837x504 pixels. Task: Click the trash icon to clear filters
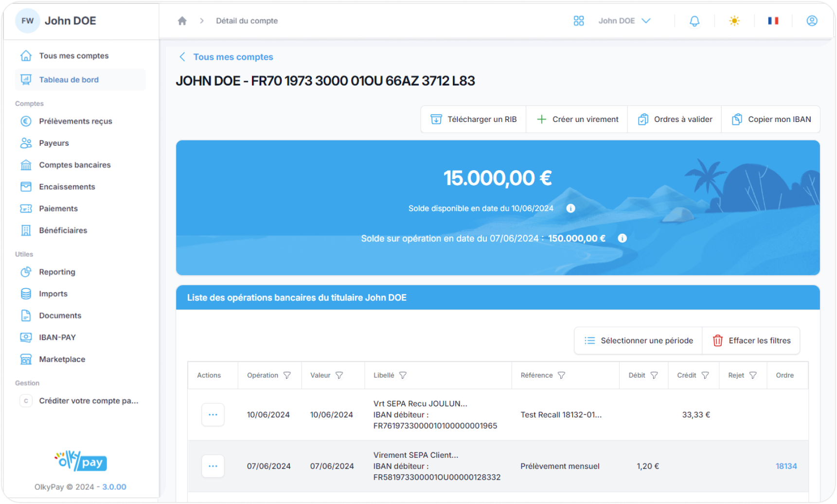tap(717, 340)
